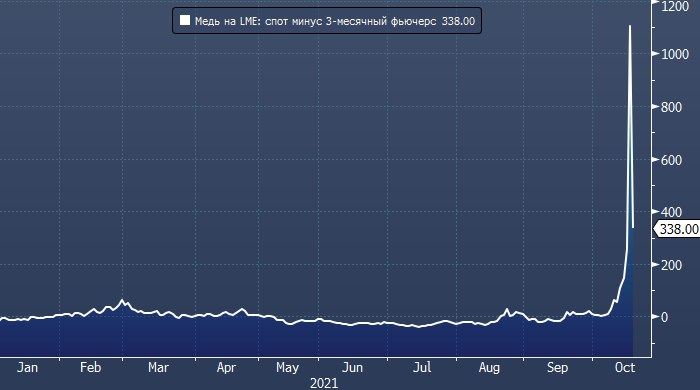Click the 2021 year label below axis
The width and height of the screenshot is (700, 390).
[324, 383]
